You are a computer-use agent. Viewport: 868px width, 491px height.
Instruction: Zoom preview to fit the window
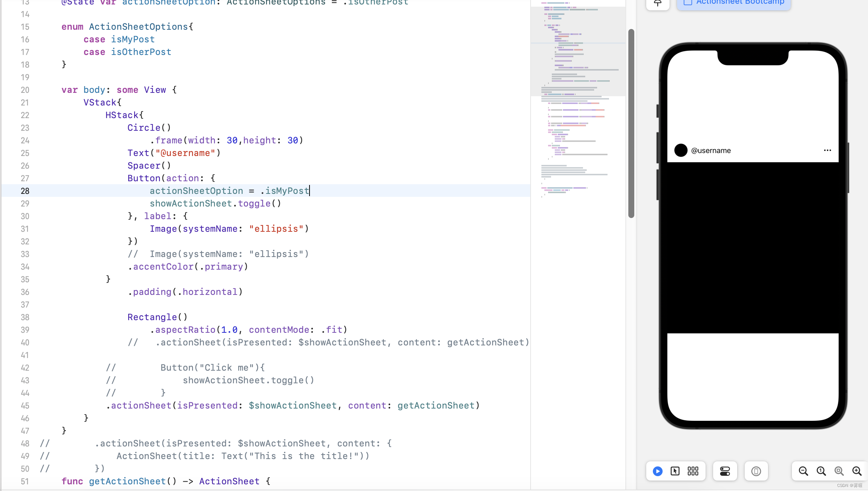tap(839, 471)
